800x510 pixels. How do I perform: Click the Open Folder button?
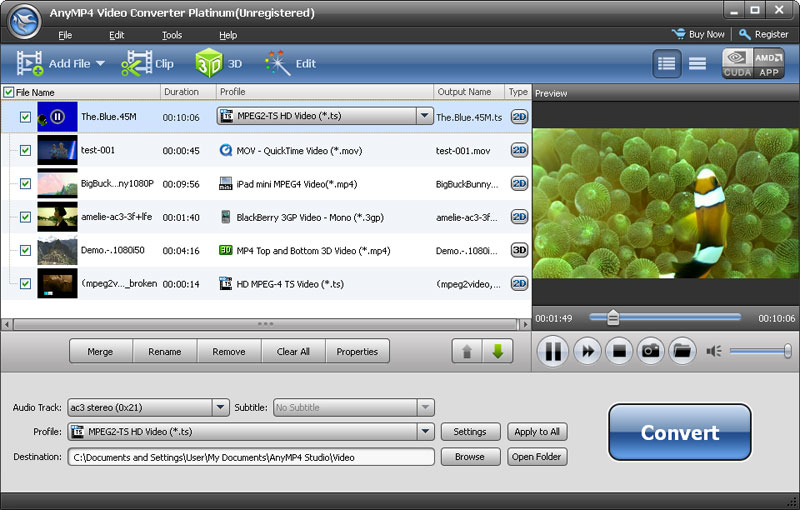(537, 456)
